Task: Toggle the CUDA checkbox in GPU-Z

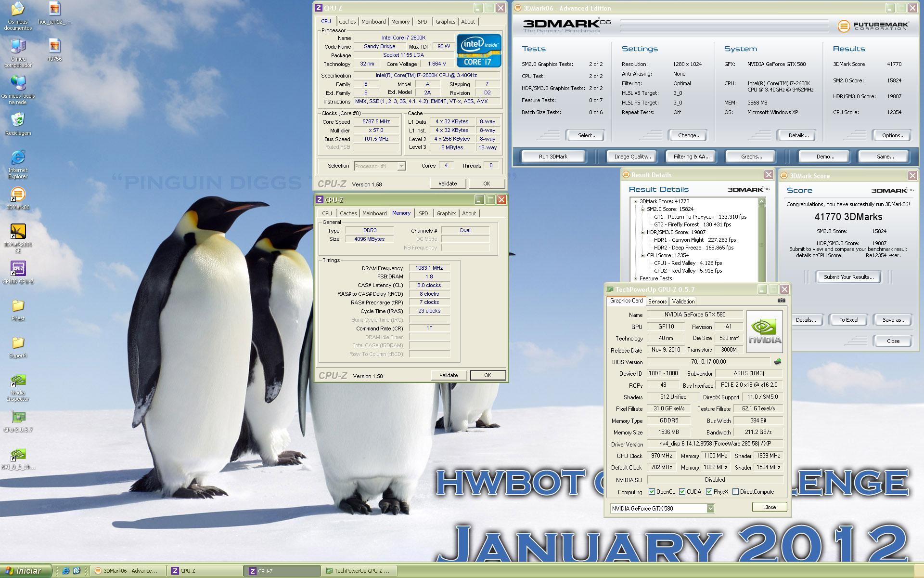Action: tap(682, 492)
